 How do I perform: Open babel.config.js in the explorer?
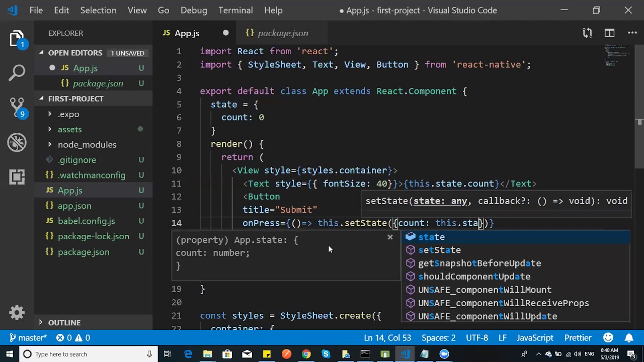pos(86,221)
